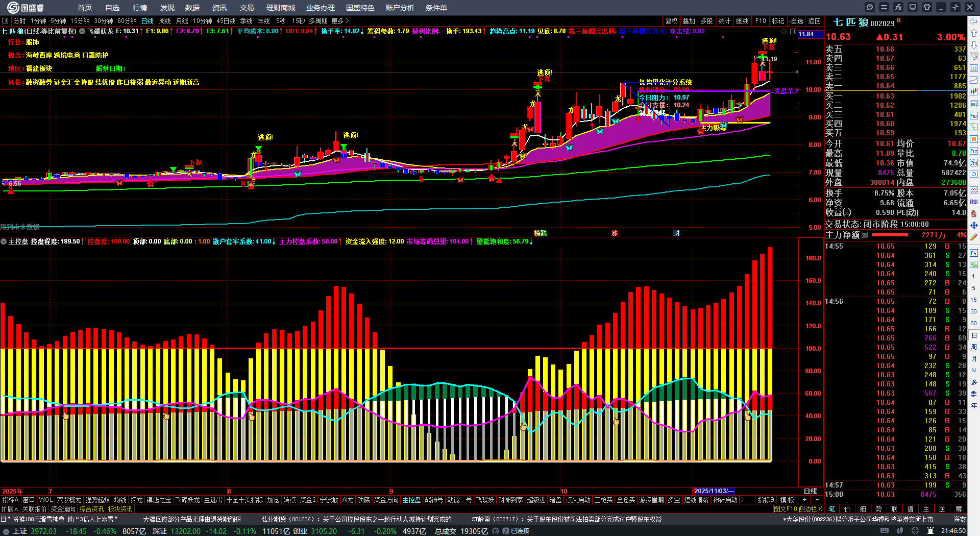Switch chart to 周线 period
Image resolution: width=980 pixels, height=536 pixels.
pos(165,21)
